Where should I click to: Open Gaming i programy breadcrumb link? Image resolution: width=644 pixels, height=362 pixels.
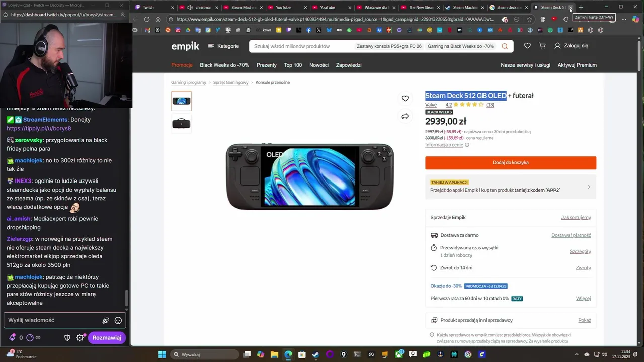(x=189, y=82)
